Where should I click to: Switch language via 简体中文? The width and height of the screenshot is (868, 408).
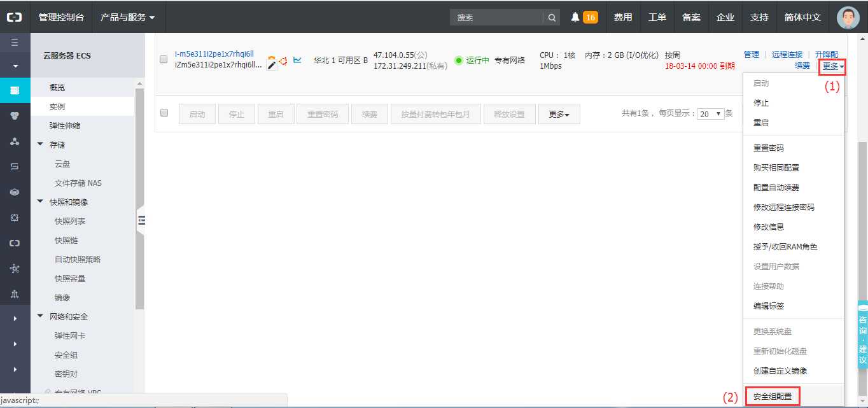coord(802,17)
